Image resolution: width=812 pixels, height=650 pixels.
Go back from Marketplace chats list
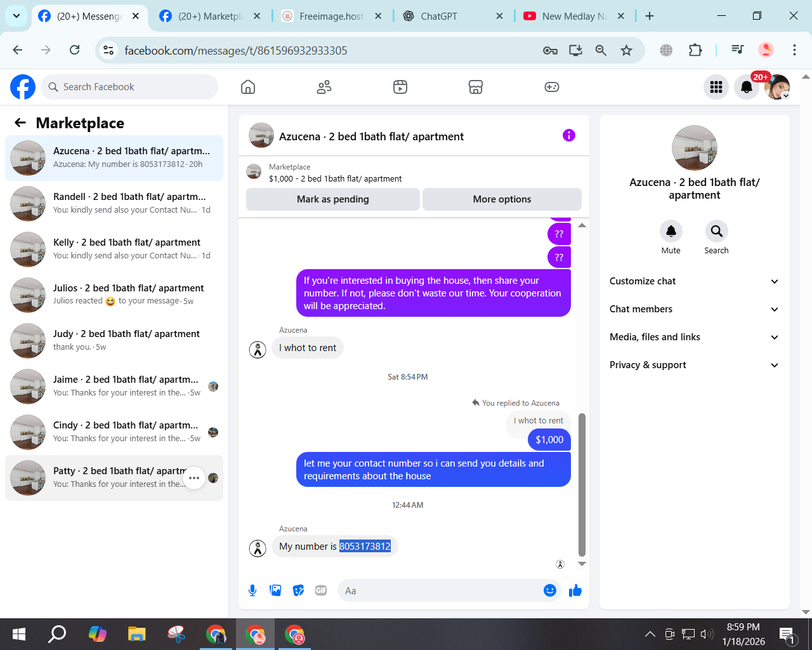(x=20, y=123)
